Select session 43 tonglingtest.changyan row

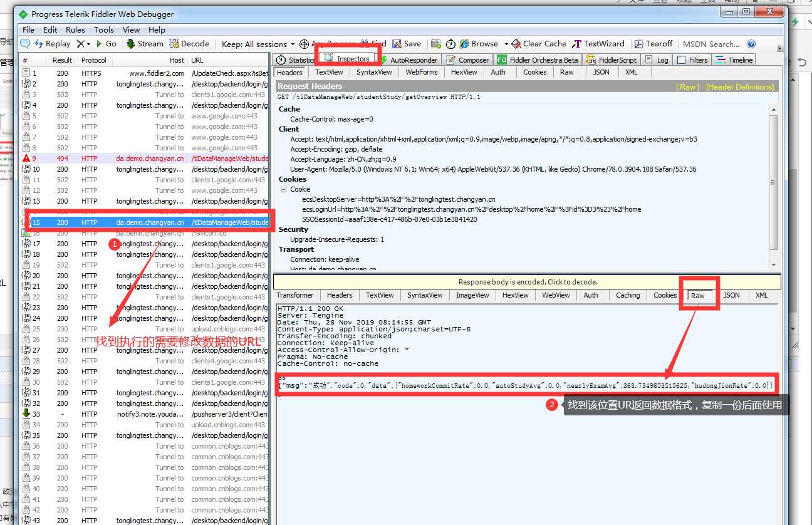point(145,521)
